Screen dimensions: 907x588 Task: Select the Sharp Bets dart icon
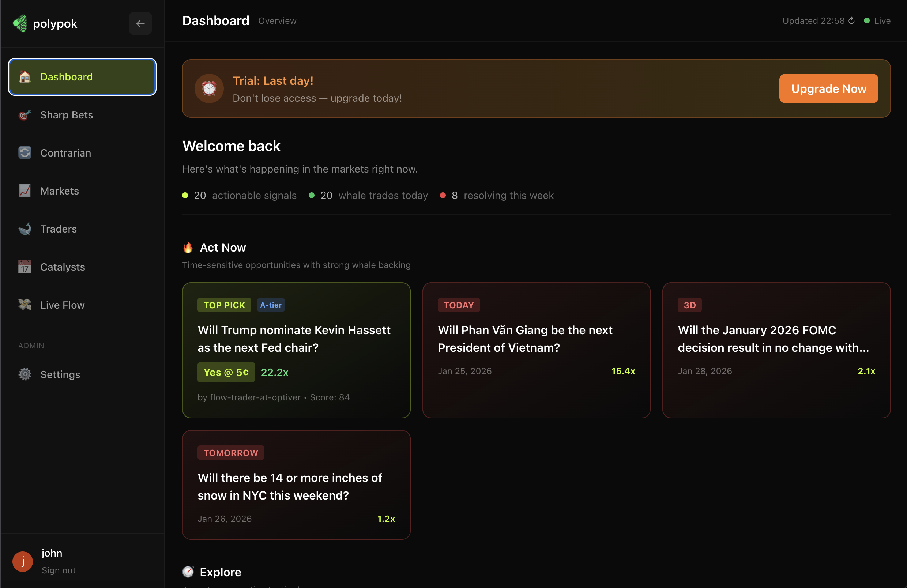[x=25, y=115]
